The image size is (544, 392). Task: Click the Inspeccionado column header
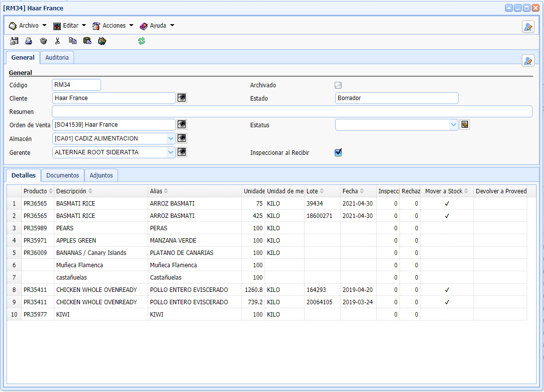pyautogui.click(x=388, y=191)
